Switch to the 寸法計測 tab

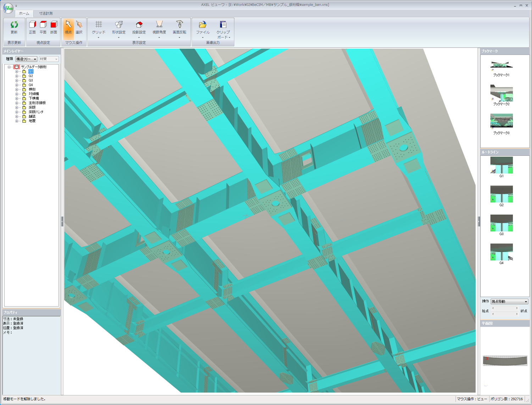(x=46, y=13)
